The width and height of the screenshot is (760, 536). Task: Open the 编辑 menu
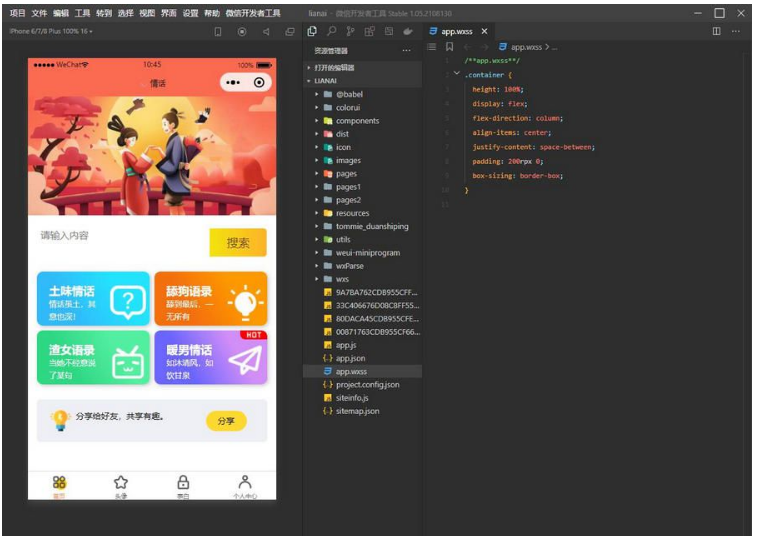61,13
